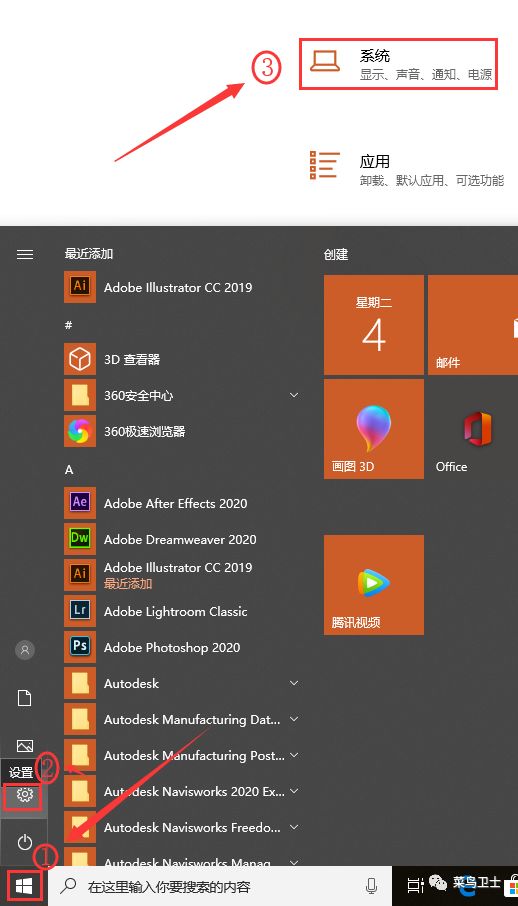Open Task View on the taskbar

click(x=415, y=885)
